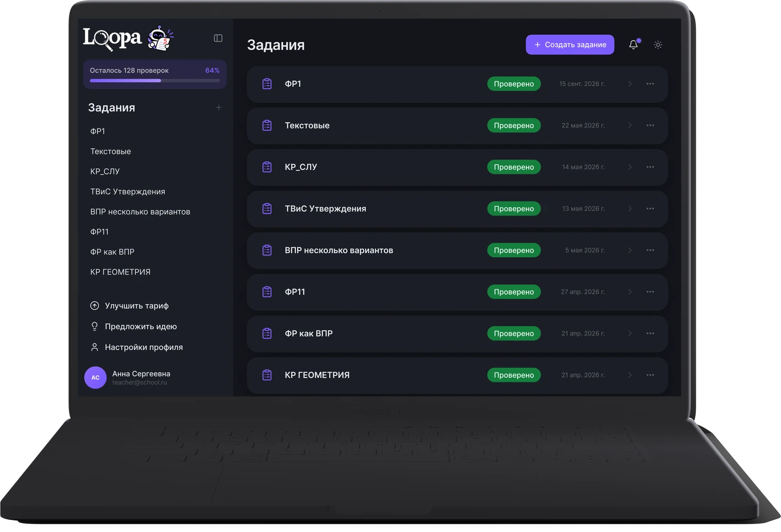Click the Loopa logo
Screen dimensions: 781x532
pyautogui.click(x=128, y=38)
